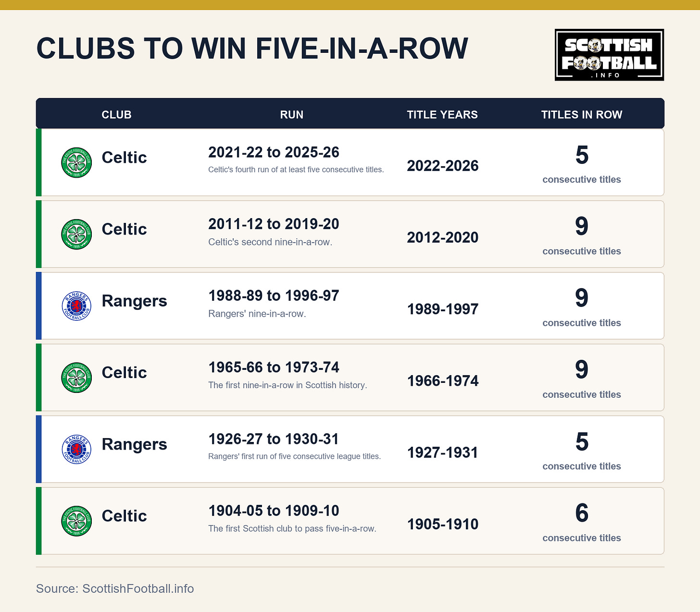Click Celtic crest in 2021-22 row
Image resolution: width=700 pixels, height=612 pixels.
[x=76, y=163]
